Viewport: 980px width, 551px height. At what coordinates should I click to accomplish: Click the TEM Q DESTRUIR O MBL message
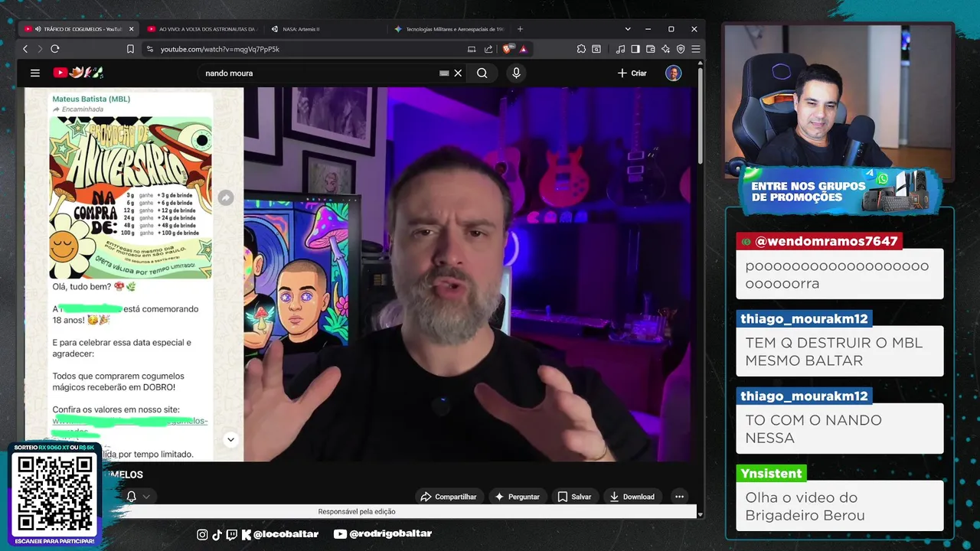click(840, 351)
